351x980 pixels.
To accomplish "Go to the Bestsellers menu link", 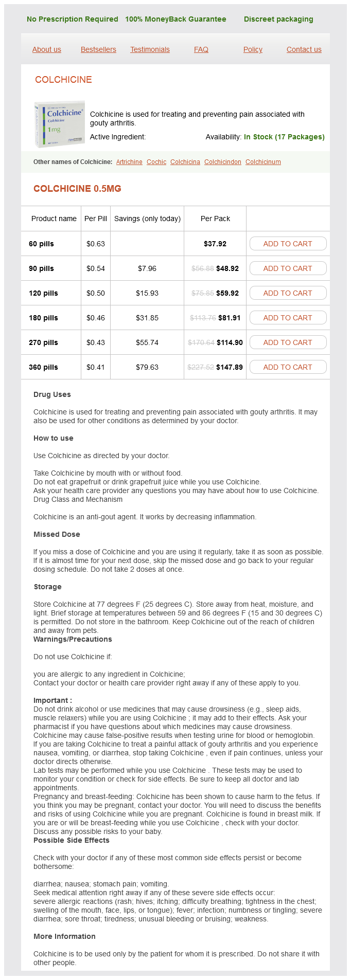I will tap(98, 49).
